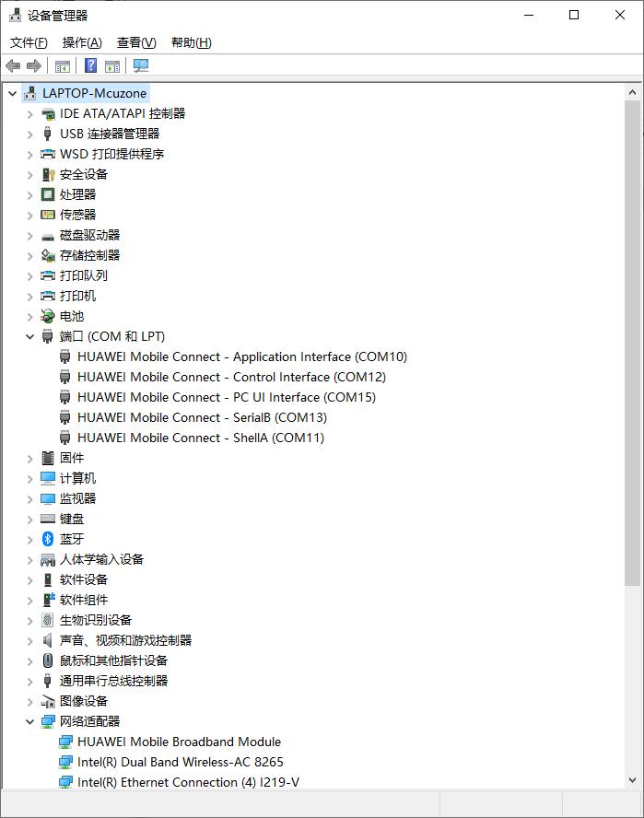Click the 传感器 category icon
The width and height of the screenshot is (644, 818).
click(48, 215)
